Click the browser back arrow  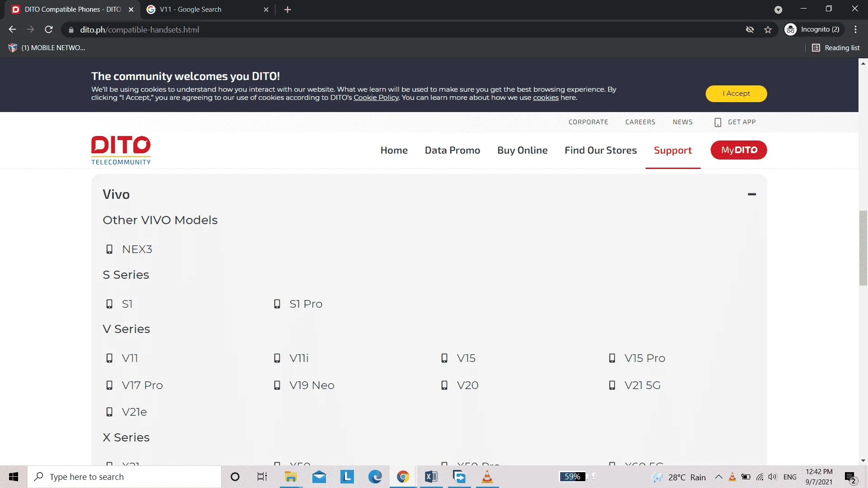12,29
